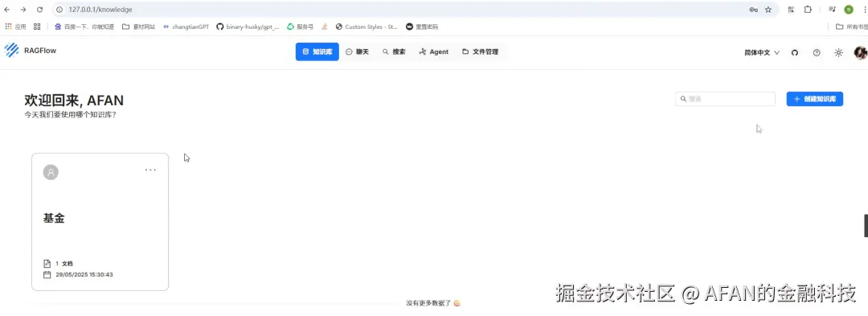Viewport: 868px width, 316px height.
Task: Click the address bar URL 127.0.0.1/knowledge
Action: pos(100,10)
